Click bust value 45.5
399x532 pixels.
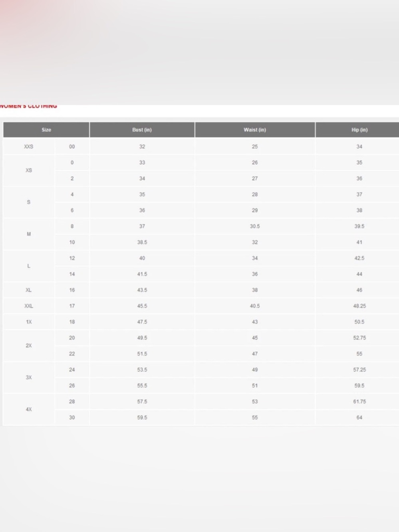[x=142, y=306]
